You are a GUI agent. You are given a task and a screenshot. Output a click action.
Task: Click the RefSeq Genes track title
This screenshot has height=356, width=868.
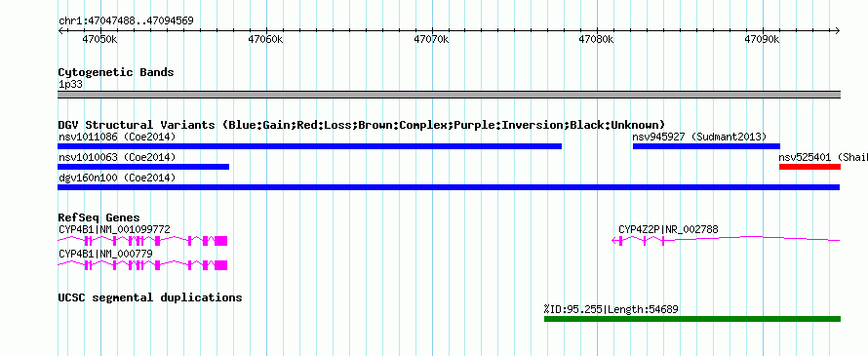pos(99,218)
